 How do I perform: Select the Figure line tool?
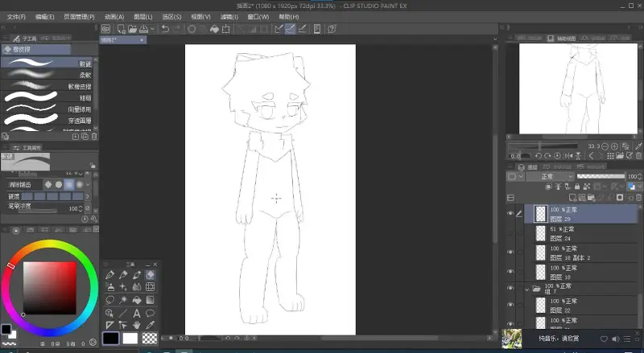123,313
